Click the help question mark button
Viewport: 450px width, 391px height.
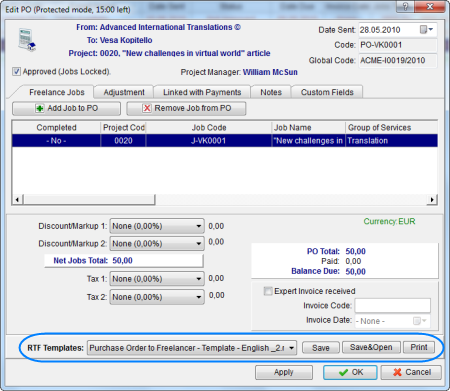(x=405, y=6)
